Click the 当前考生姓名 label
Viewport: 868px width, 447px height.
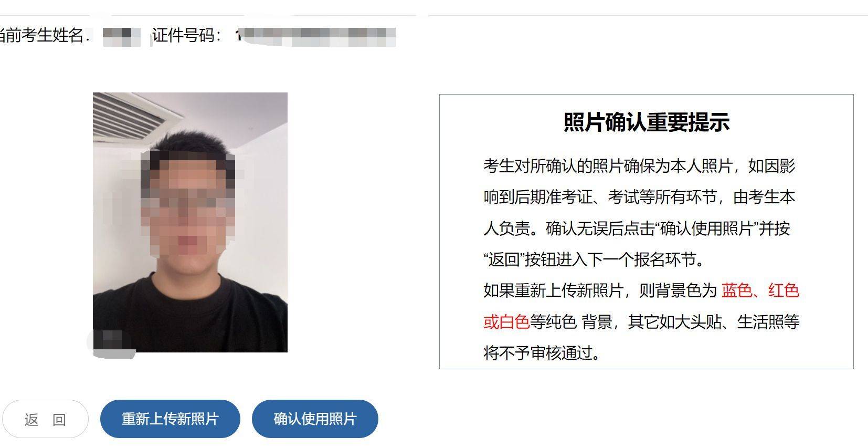(x=42, y=35)
